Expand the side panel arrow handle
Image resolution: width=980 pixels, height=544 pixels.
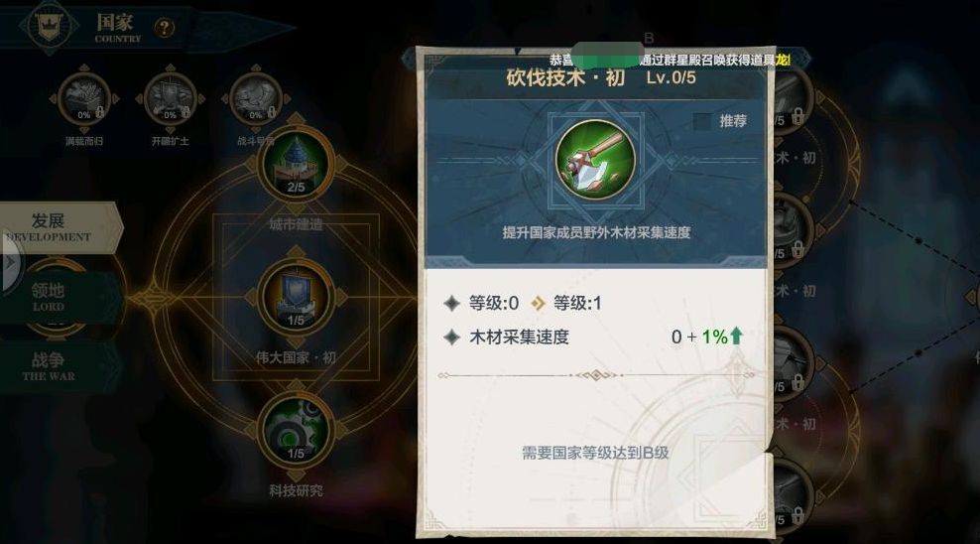click(10, 263)
